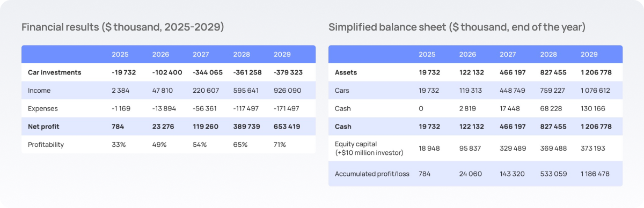644x208 pixels.
Task: Select accumulated profit value 1 186 478
Action: (x=596, y=174)
